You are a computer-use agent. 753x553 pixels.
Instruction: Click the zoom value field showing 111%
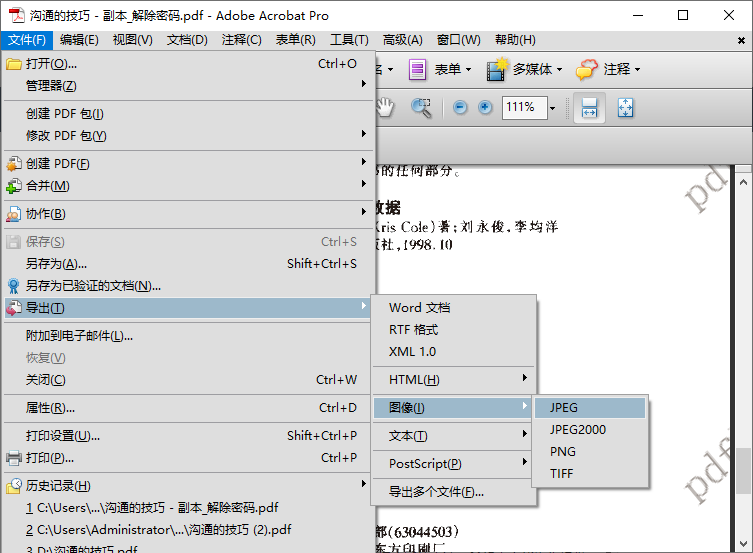[x=524, y=108]
